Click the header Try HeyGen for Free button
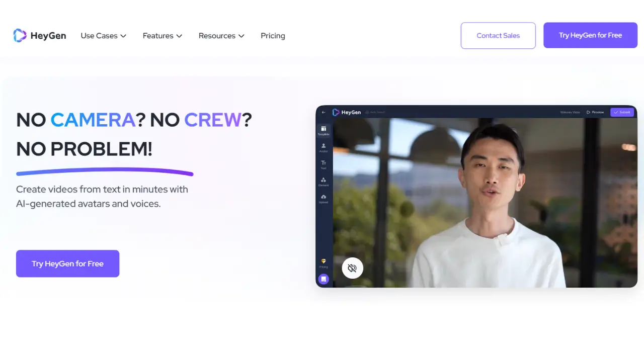 (x=590, y=35)
